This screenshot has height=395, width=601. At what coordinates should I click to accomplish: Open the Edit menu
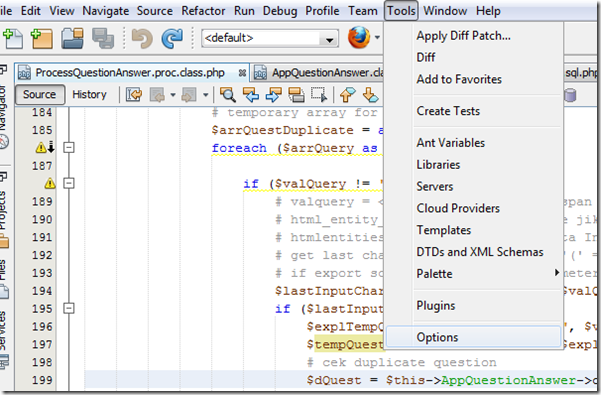coord(31,11)
